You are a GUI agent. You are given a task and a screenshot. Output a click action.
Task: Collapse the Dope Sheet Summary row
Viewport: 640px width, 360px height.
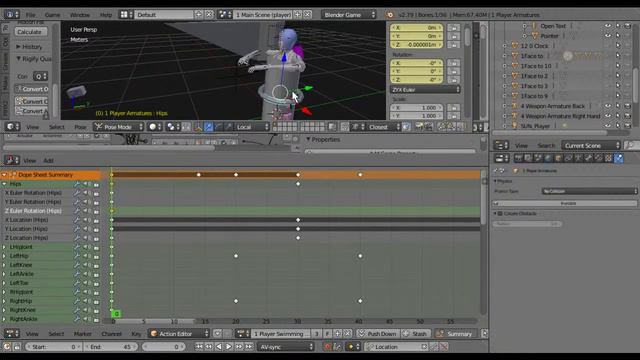tap(4, 175)
